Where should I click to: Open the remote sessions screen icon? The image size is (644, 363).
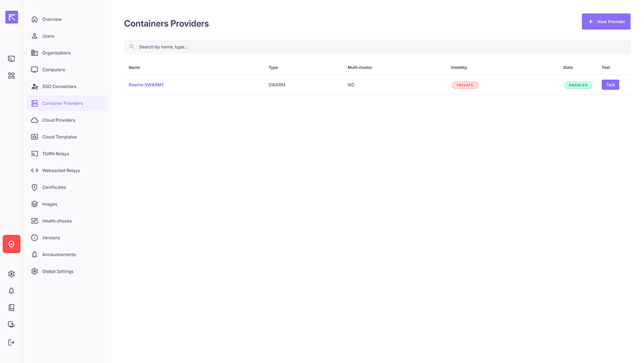point(12,59)
